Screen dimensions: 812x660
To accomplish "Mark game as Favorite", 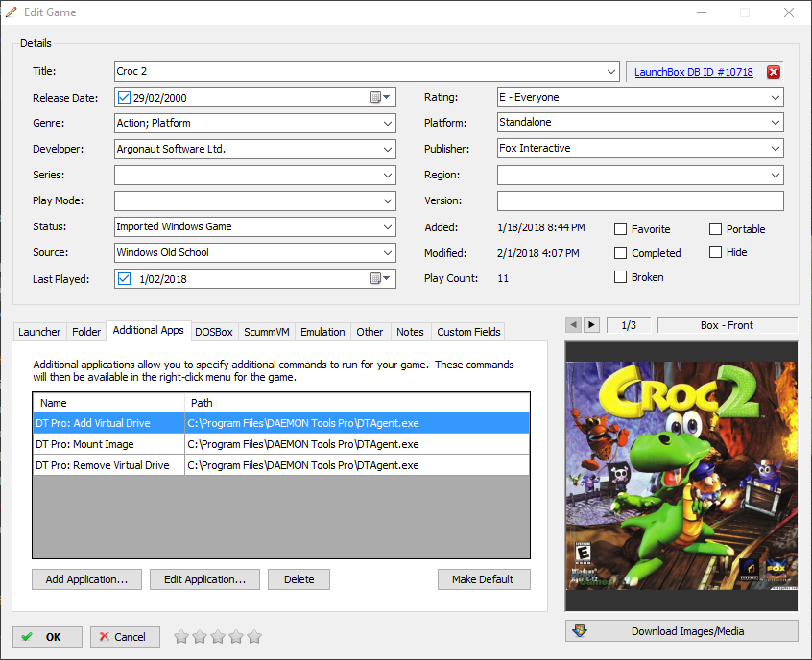I will click(x=620, y=229).
